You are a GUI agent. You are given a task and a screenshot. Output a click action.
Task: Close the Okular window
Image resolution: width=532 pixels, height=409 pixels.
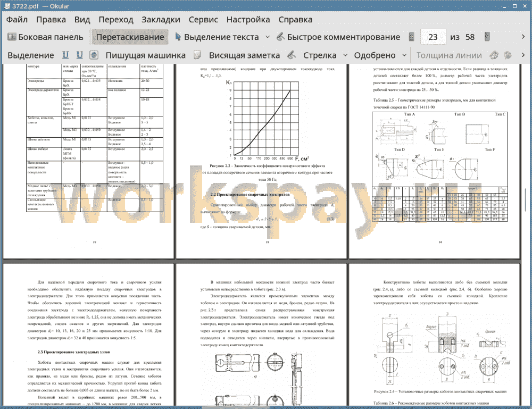(525, 6)
